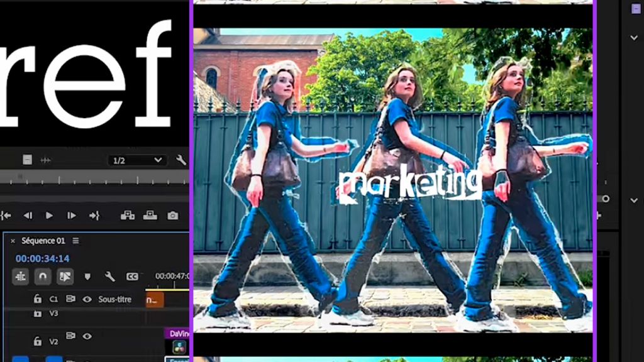Go to In point
The width and height of the screenshot is (644, 362).
[6, 216]
